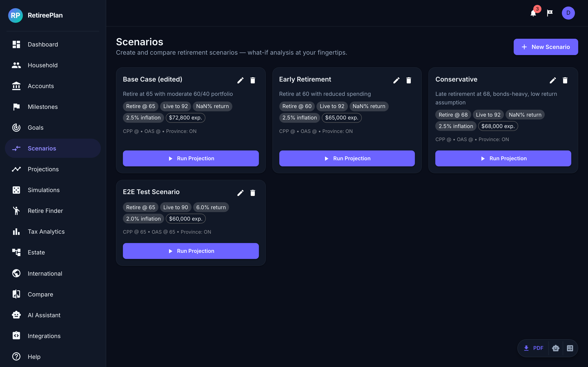Run Projection for E2E Test Scenario
This screenshot has width=588, height=367.
point(191,251)
